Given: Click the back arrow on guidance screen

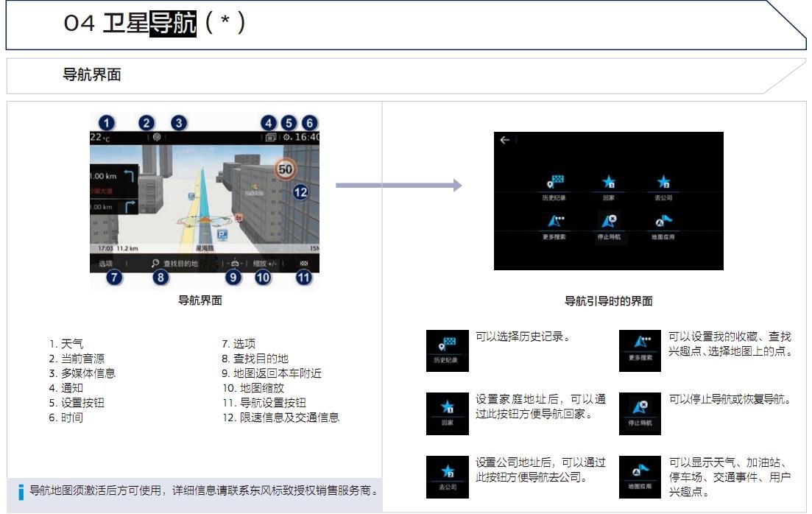Looking at the screenshot, I should (x=504, y=140).
